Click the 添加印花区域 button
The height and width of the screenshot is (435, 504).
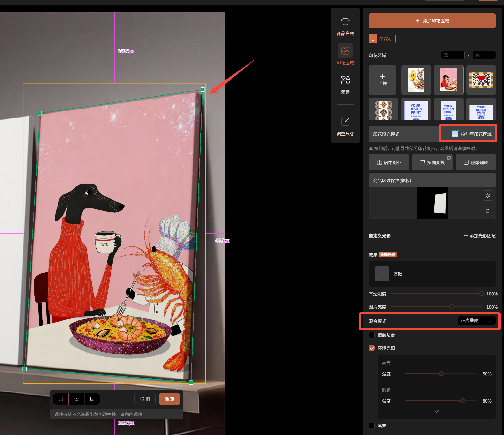tap(432, 21)
